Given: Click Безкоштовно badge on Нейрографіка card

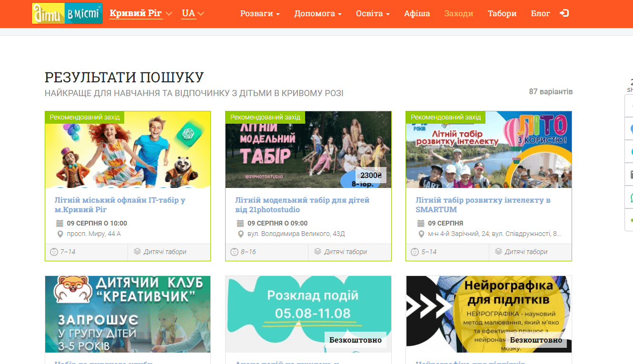Looking at the screenshot, I should pos(536,340).
